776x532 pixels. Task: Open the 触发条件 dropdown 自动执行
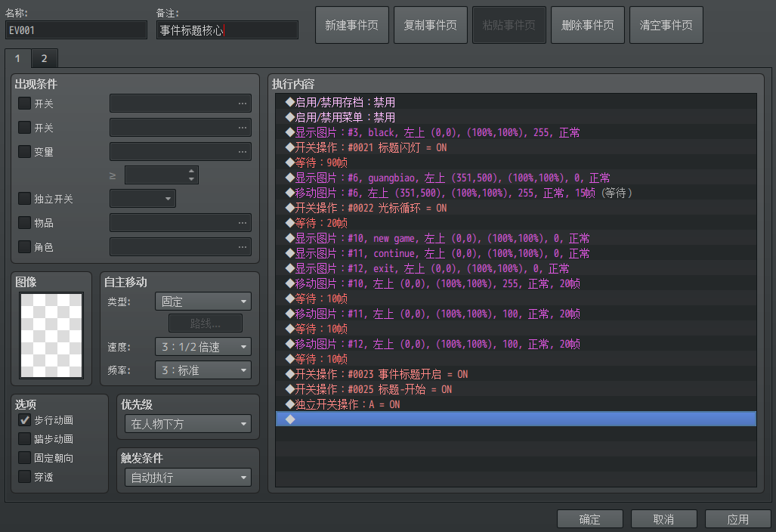point(188,478)
